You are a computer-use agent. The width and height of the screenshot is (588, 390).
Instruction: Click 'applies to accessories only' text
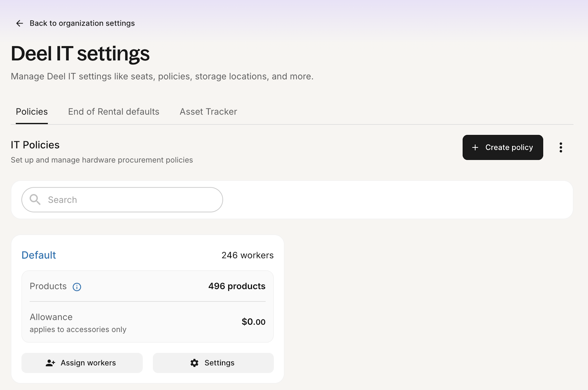coord(78,329)
